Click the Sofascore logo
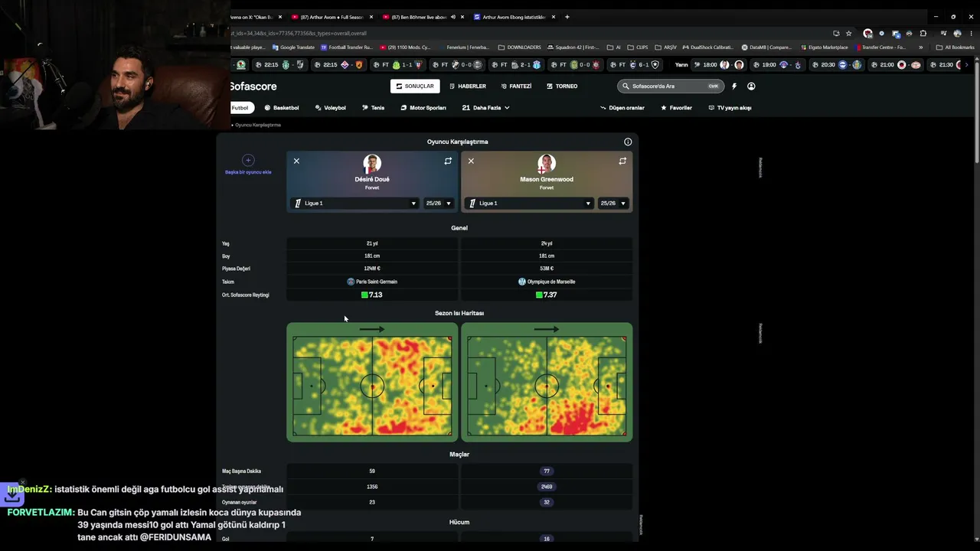Viewport: 980px width, 551px height. [253, 86]
